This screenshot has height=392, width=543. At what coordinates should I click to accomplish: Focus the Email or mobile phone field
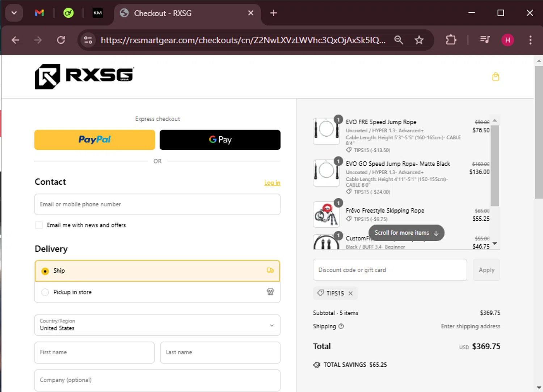click(x=157, y=204)
